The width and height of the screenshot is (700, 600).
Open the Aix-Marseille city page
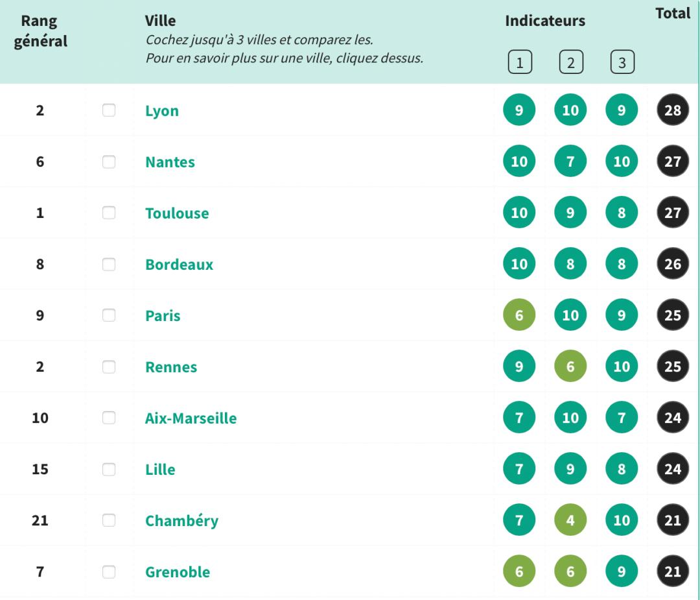click(x=191, y=419)
